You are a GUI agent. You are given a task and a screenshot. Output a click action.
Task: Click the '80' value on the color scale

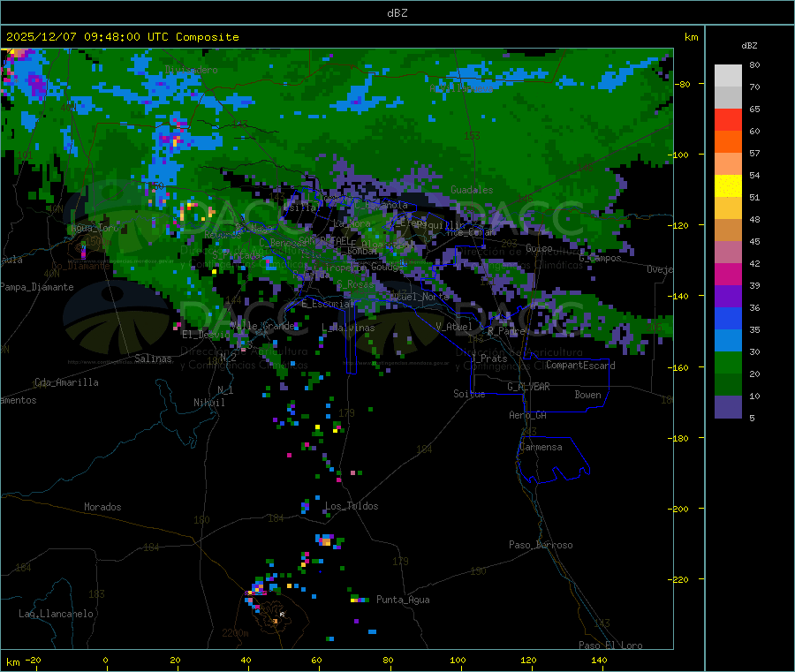coord(754,64)
